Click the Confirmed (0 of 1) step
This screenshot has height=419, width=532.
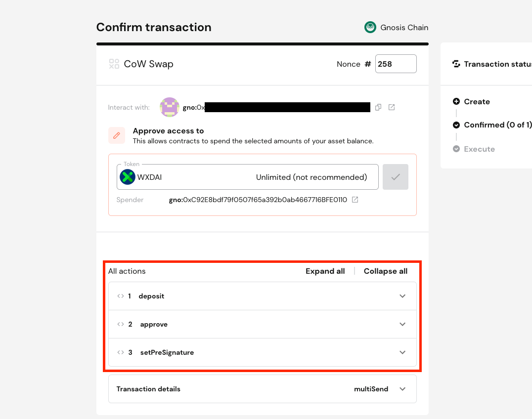click(496, 125)
